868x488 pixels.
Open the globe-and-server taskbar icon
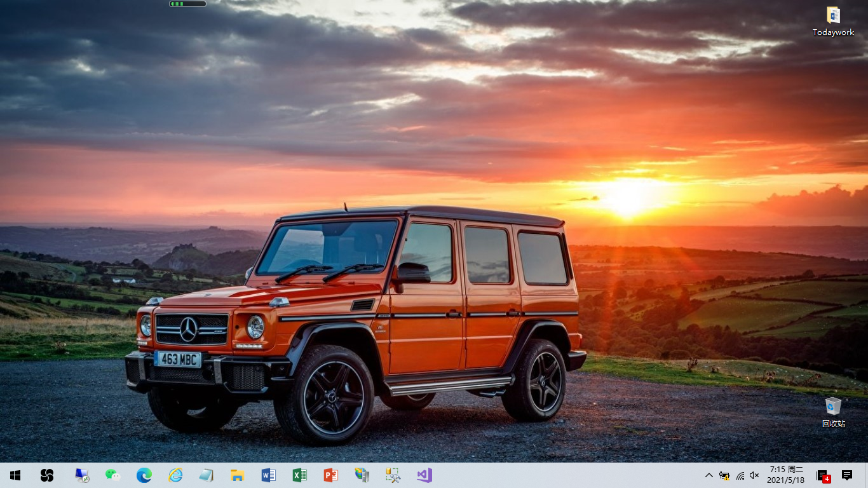pyautogui.click(x=362, y=475)
